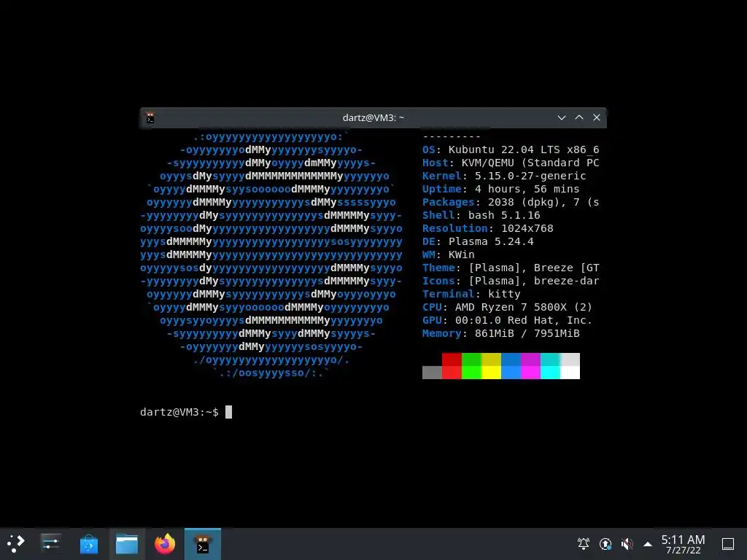Image resolution: width=747 pixels, height=560 pixels.
Task: Click the CPU AMD Ryzen 7 line
Action: [x=508, y=307]
